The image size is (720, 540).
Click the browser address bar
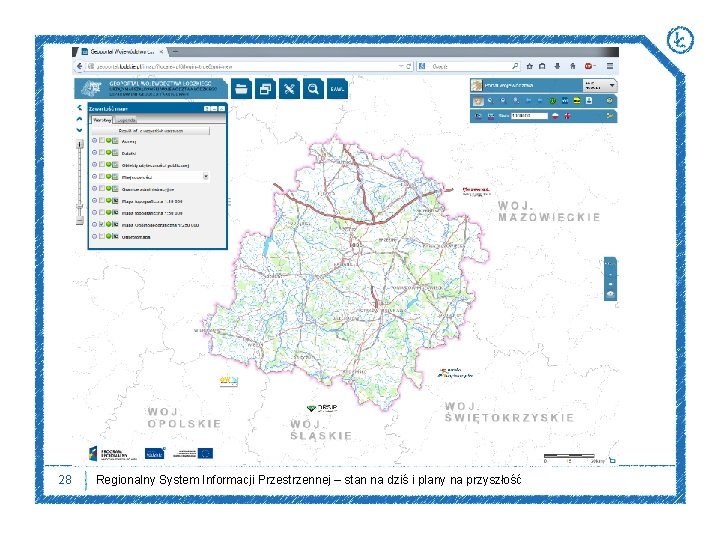(x=249, y=66)
